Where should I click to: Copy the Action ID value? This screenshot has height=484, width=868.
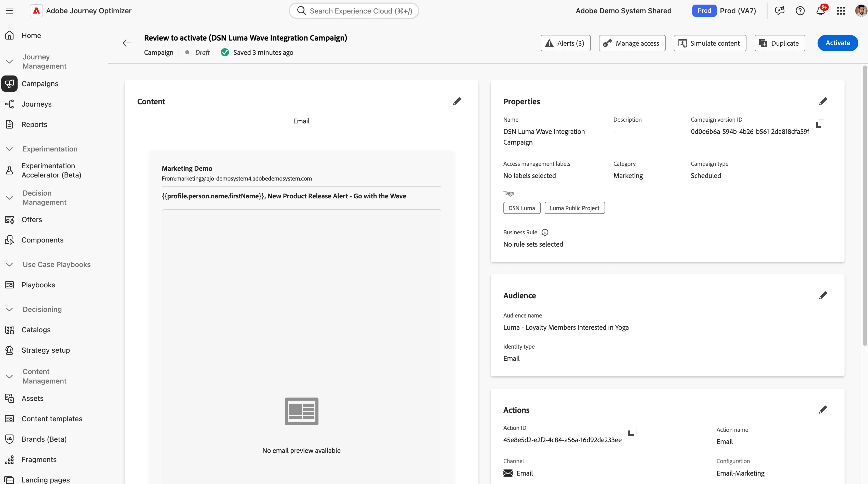(x=633, y=432)
